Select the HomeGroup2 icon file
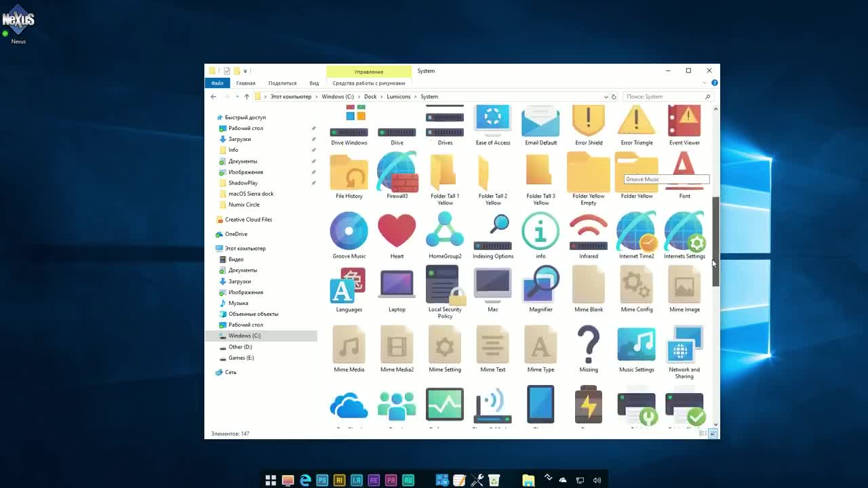The height and width of the screenshot is (488, 868). coord(445,235)
